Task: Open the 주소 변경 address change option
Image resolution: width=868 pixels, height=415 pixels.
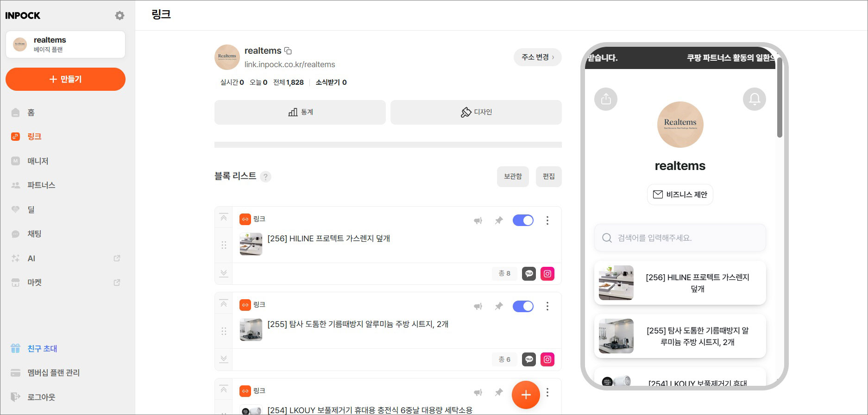Action: 537,57
